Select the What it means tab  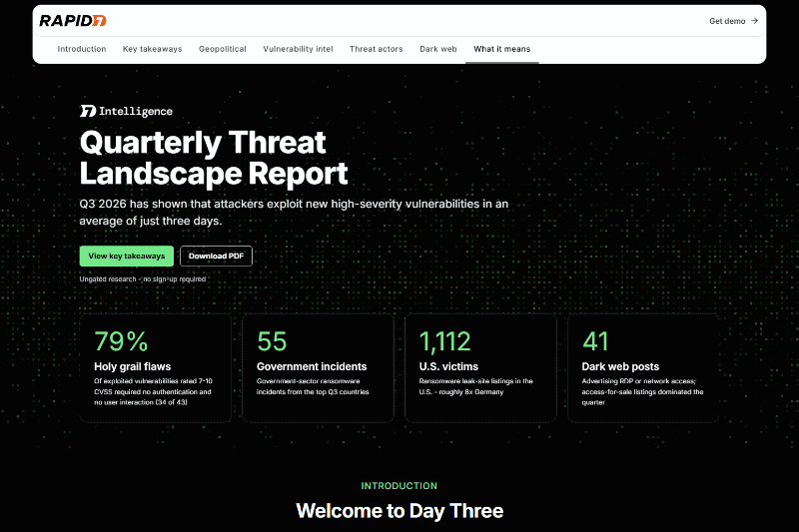pos(502,49)
